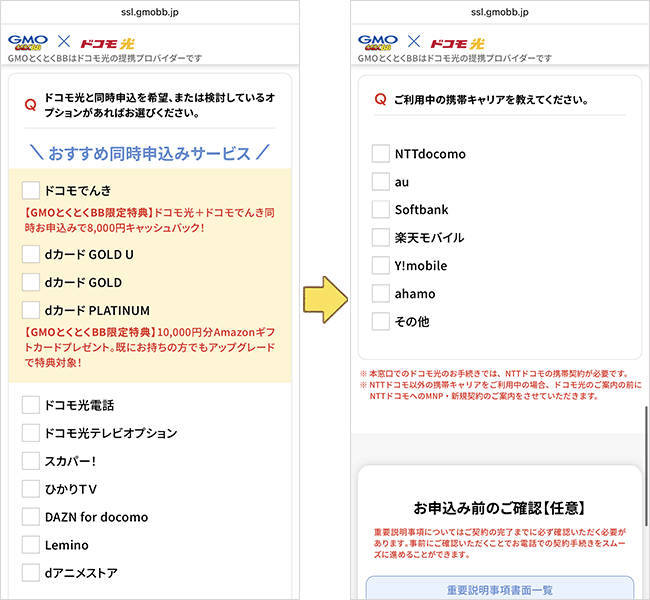Check the ドコモでんき option
This screenshot has width=650, height=600.
tap(31, 190)
